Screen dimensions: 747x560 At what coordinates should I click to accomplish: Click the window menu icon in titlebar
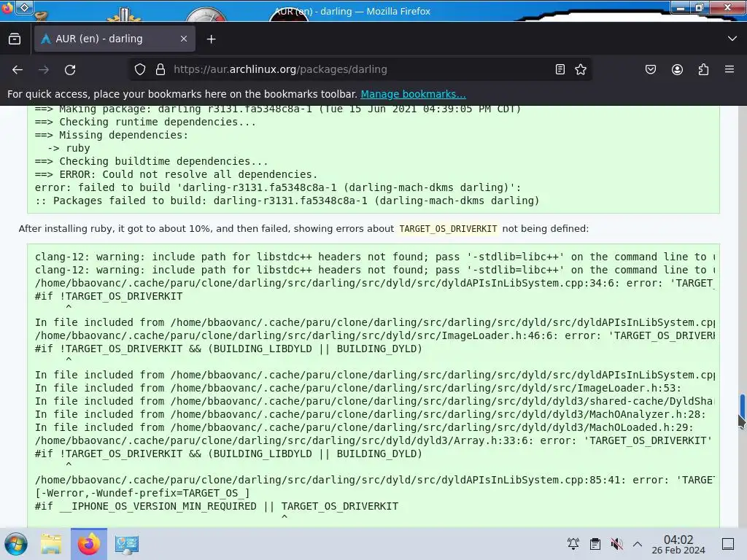coord(7,7)
